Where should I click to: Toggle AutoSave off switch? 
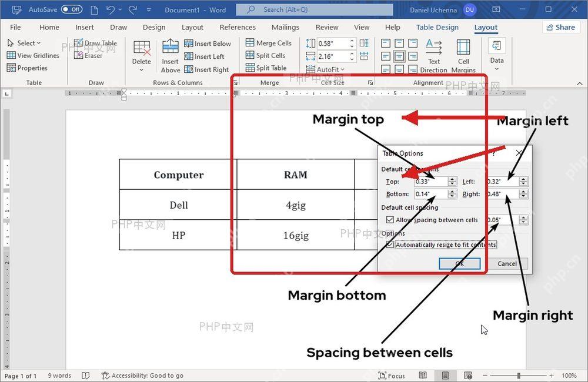[72, 9]
